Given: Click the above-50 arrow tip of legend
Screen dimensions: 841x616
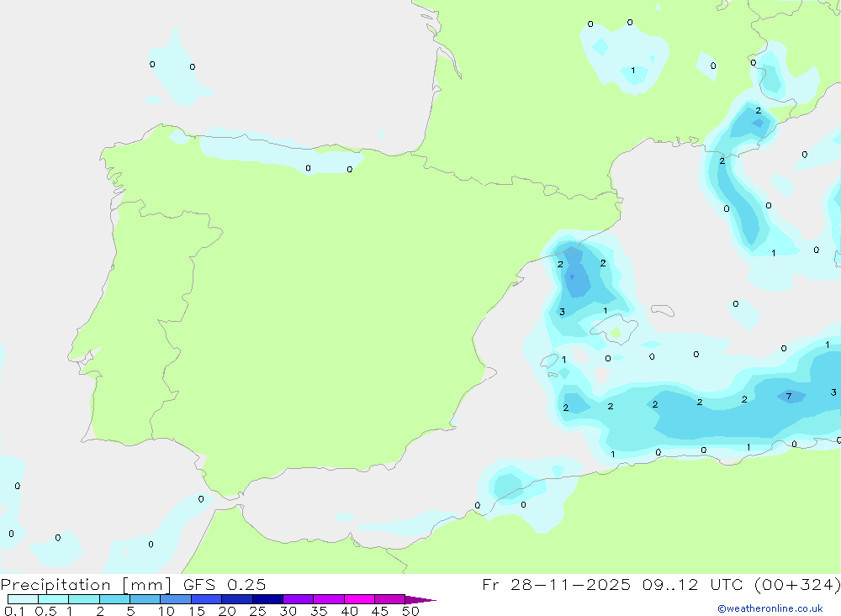Looking at the screenshot, I should pos(420,599).
